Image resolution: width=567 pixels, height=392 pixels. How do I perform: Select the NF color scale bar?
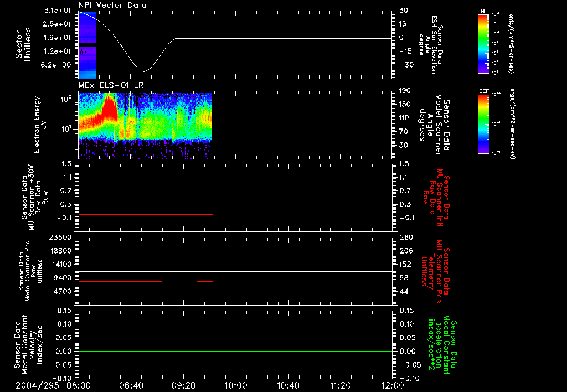[483, 43]
